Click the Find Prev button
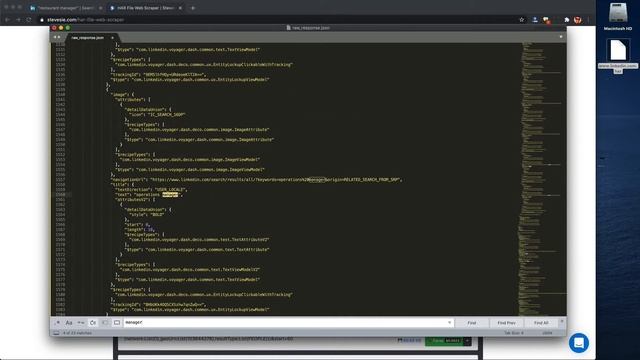Screen dimensions: 640x360 tap(507, 323)
